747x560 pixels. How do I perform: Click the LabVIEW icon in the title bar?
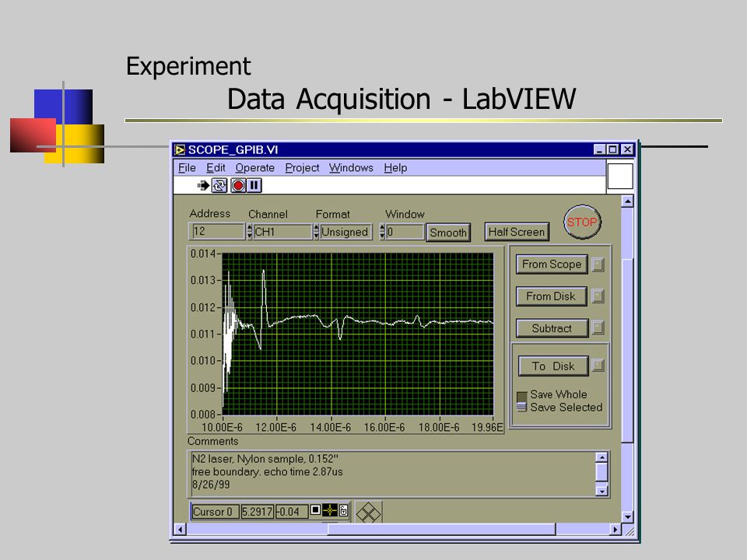tap(180, 150)
